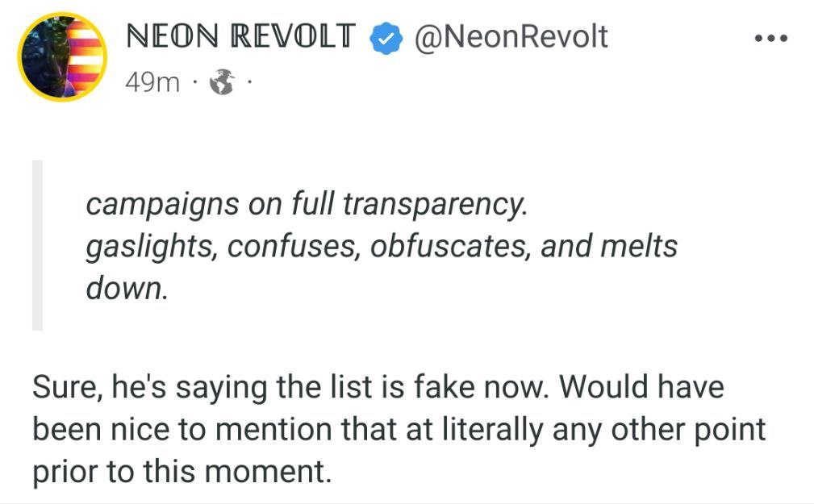814x504 pixels.
Task: Click the gray vertical quote bar
Action: tap(37, 245)
